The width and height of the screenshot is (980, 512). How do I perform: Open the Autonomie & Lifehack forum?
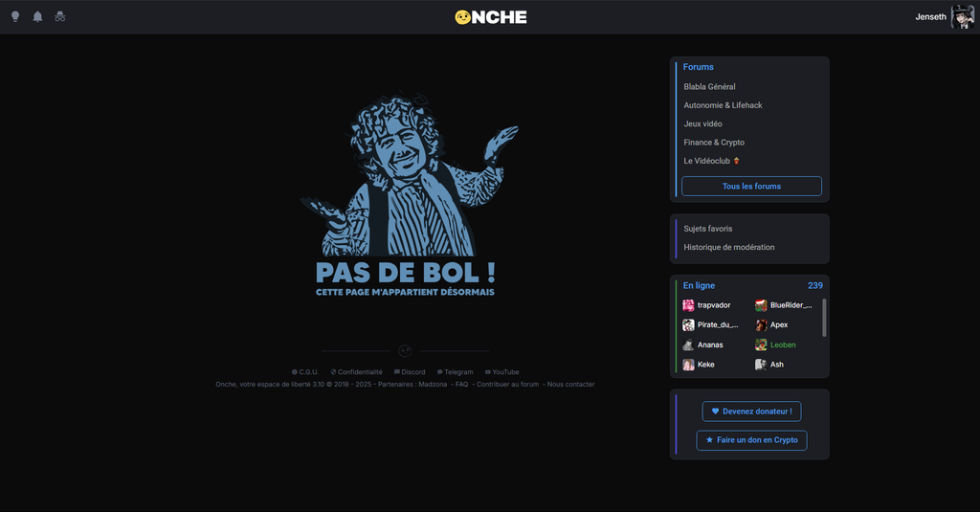(x=723, y=105)
